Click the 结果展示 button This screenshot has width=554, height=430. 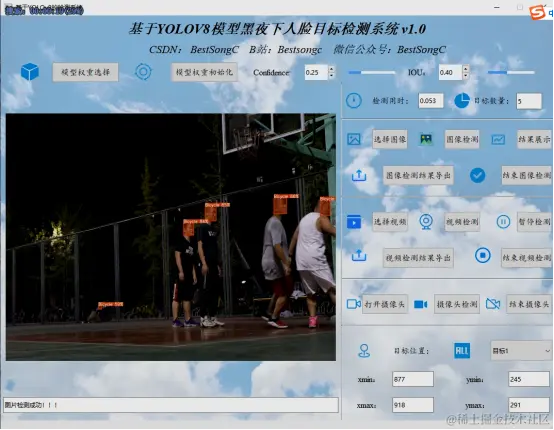pos(534,139)
